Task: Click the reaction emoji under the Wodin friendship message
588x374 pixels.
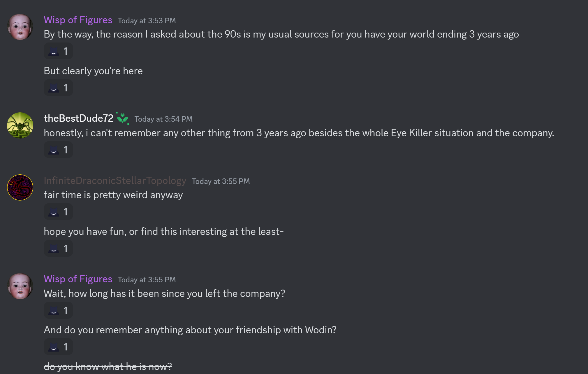Action: pos(54,347)
